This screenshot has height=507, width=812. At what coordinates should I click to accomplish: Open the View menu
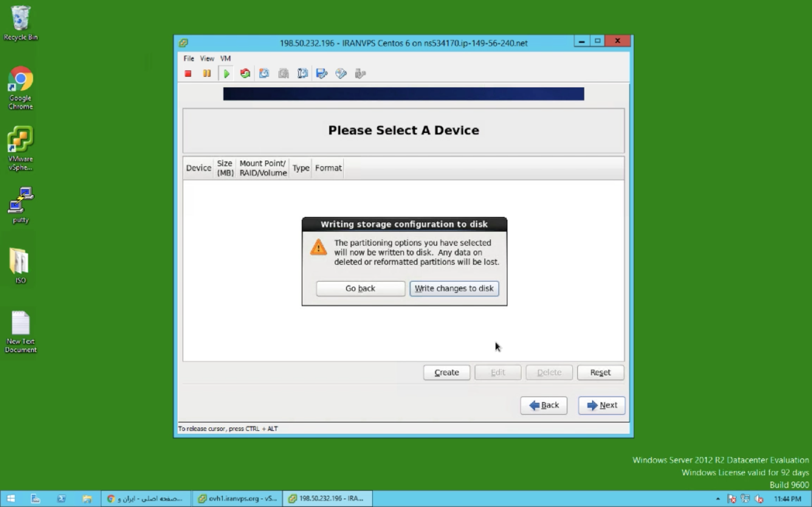click(207, 58)
